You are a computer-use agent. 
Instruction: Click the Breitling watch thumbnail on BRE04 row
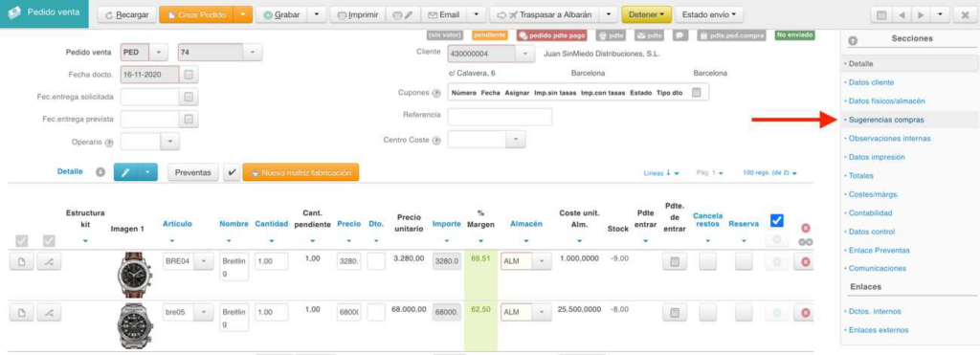click(135, 274)
